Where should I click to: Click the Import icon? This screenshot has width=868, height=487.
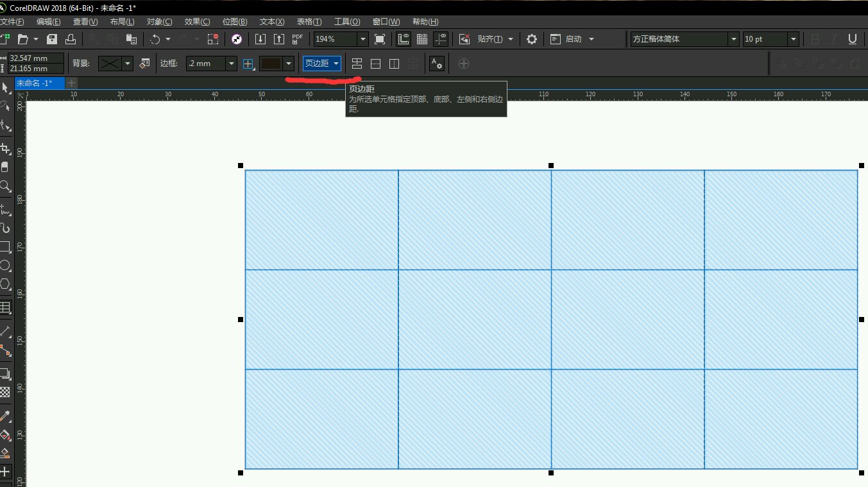click(x=260, y=39)
